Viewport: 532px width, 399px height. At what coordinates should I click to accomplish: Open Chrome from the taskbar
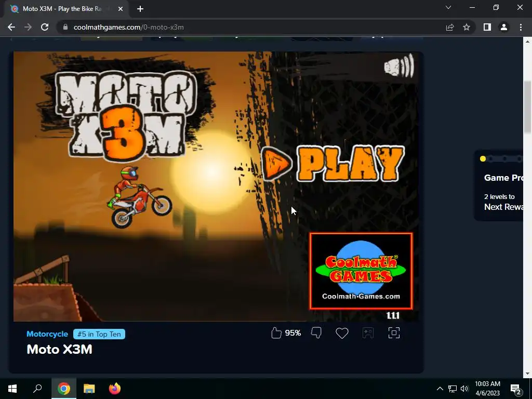(64, 389)
